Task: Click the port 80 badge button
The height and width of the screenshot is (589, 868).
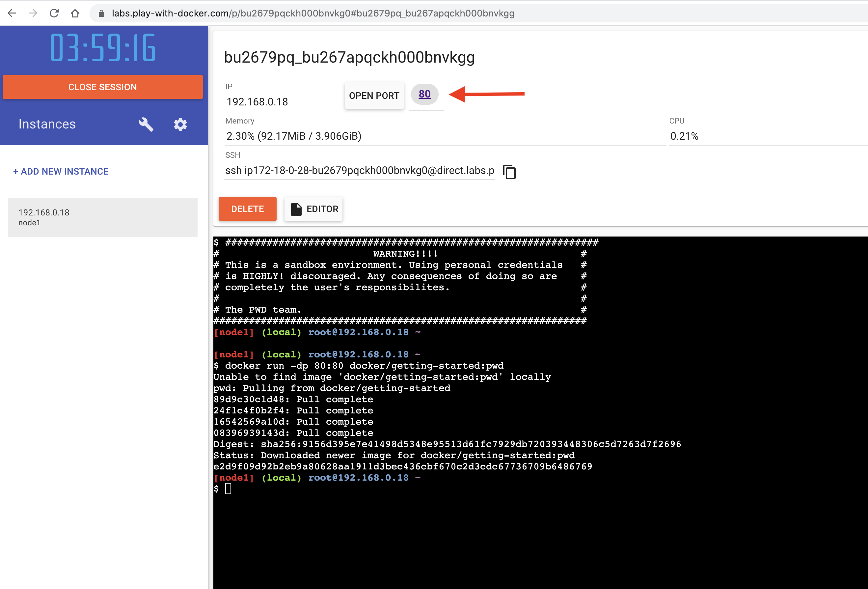Action: (x=424, y=94)
